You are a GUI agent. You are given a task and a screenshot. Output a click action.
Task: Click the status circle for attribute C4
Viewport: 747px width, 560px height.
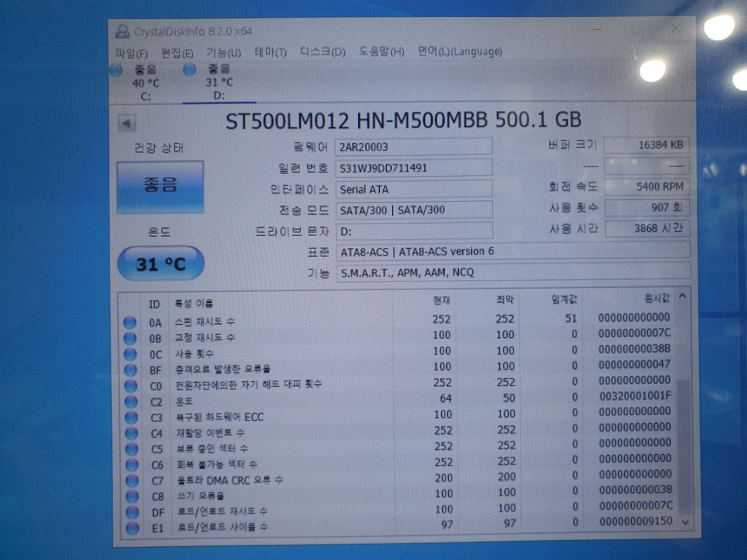(131, 434)
